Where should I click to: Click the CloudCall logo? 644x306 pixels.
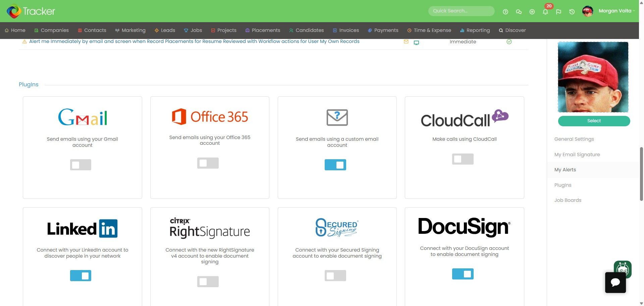[x=465, y=119]
